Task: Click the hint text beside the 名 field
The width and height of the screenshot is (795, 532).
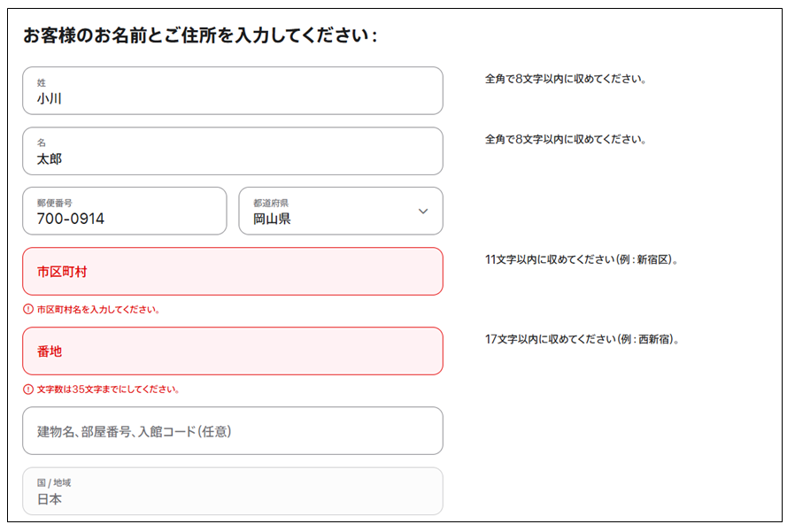Action: coord(566,139)
